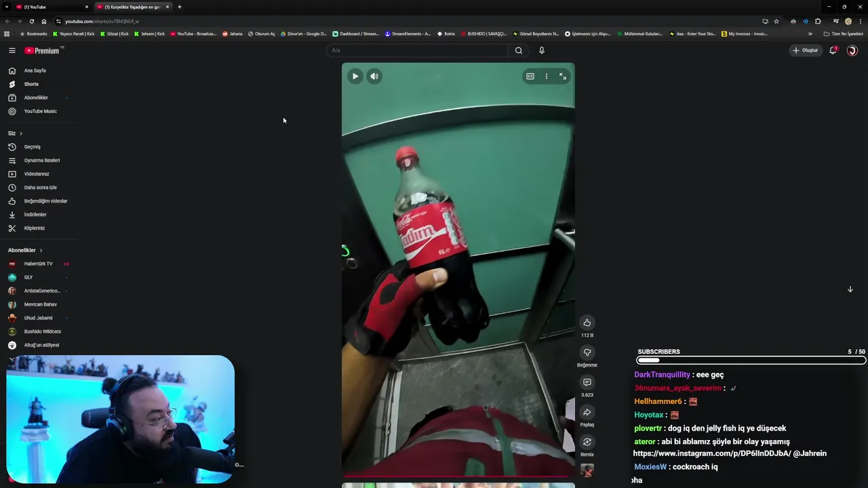Click the browser home button

click(44, 21)
